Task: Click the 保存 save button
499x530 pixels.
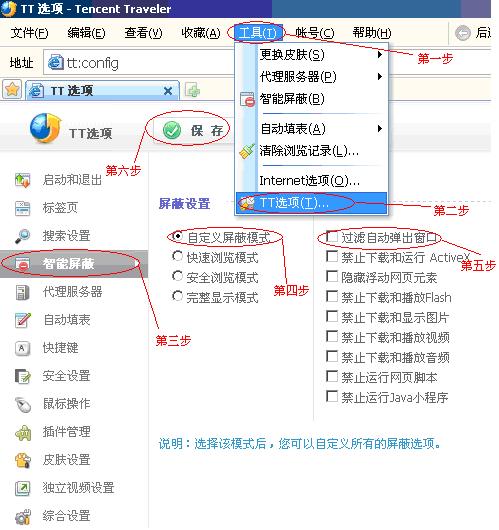Action: 193,130
